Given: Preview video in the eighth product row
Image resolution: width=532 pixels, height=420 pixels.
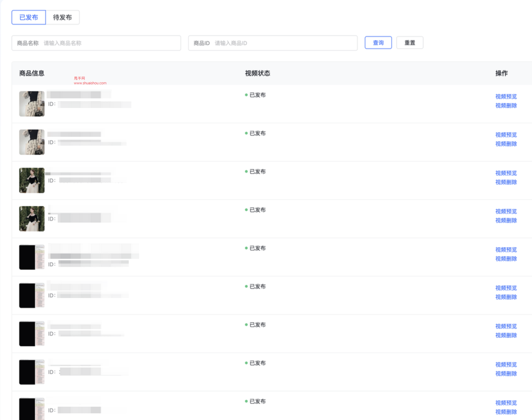Looking at the screenshot, I should click(x=506, y=365).
